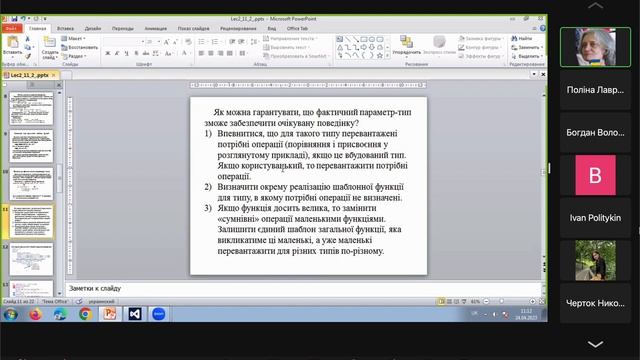Click Zoom participants scroll-up chevron
The width and height of the screenshot is (640, 360).
(x=595, y=5)
